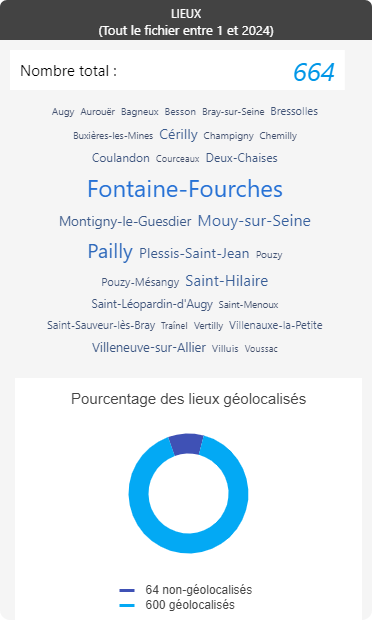Open the Mouy-sur-Seine place link
The width and height of the screenshot is (372, 628).
254,221
